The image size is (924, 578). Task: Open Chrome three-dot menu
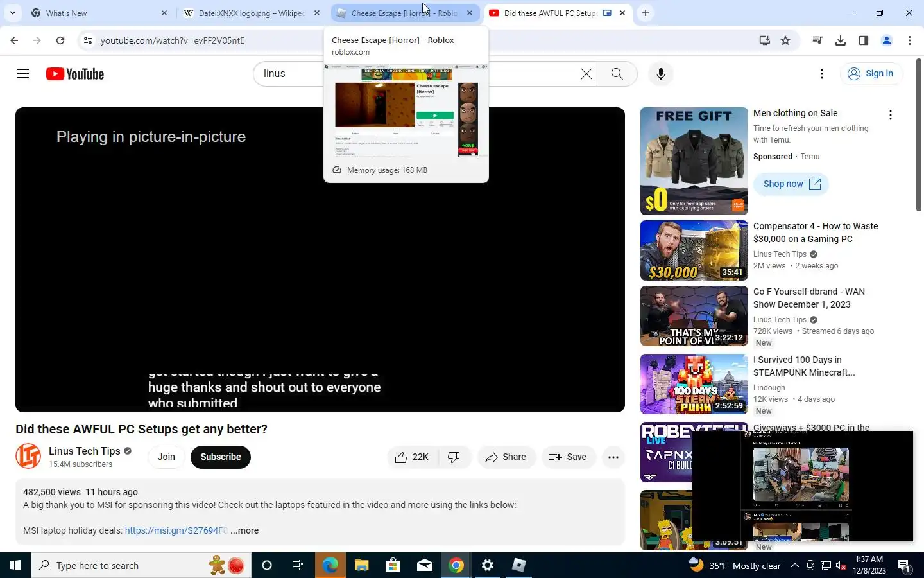(x=910, y=40)
